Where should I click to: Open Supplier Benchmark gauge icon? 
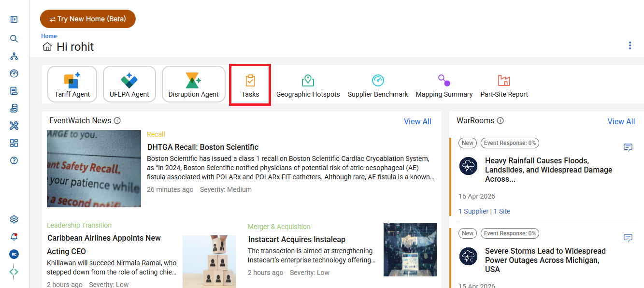[378, 80]
